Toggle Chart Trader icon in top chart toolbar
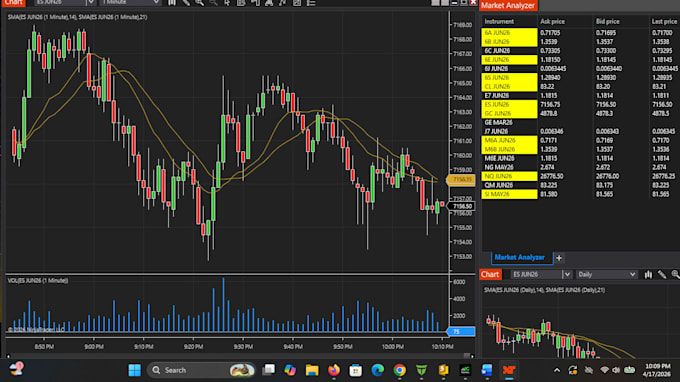 [255, 3]
